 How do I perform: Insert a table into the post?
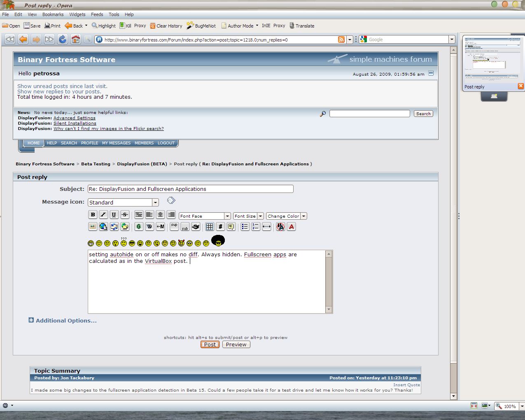210,226
